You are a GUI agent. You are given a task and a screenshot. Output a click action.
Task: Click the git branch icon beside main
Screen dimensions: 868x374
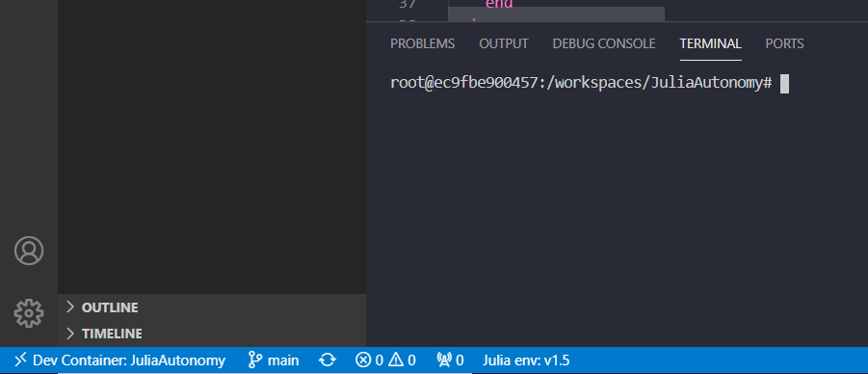tap(255, 361)
